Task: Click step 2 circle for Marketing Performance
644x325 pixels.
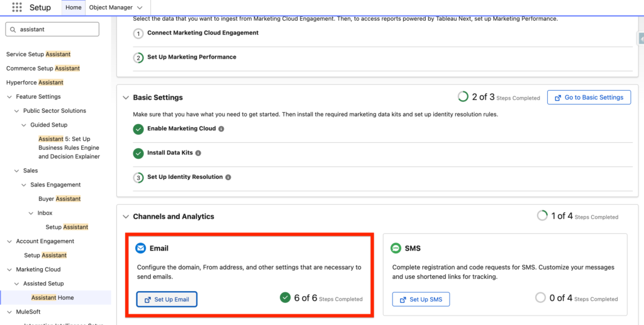Action: coord(138,57)
